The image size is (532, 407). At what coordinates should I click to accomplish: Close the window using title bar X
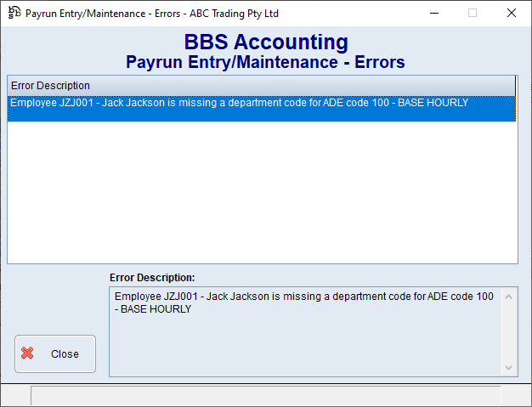click(x=511, y=14)
